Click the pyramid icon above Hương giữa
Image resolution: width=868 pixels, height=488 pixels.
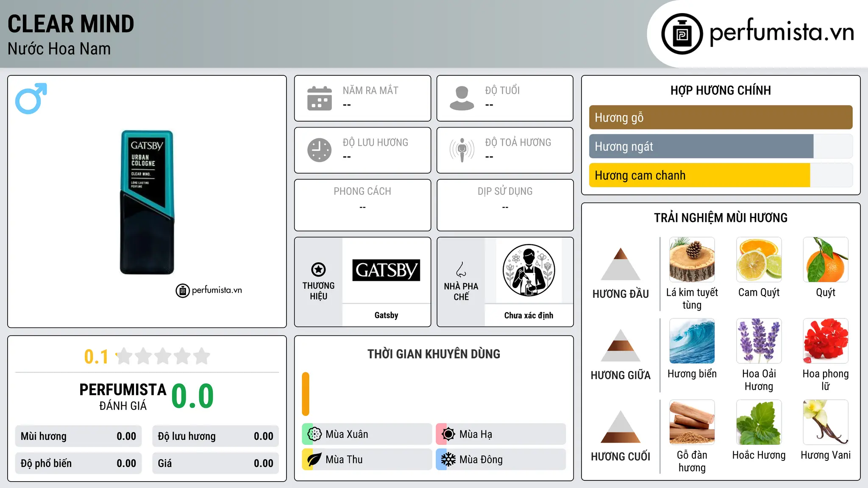coord(620,345)
